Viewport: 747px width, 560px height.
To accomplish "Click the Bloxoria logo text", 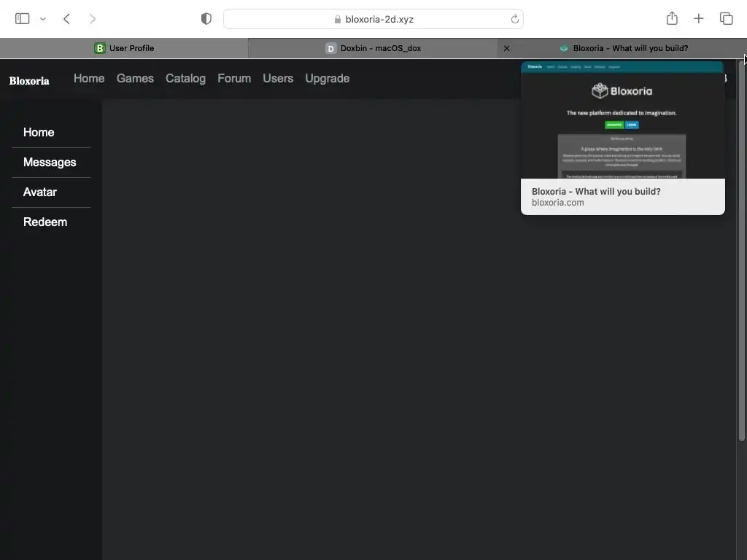I will (29, 81).
